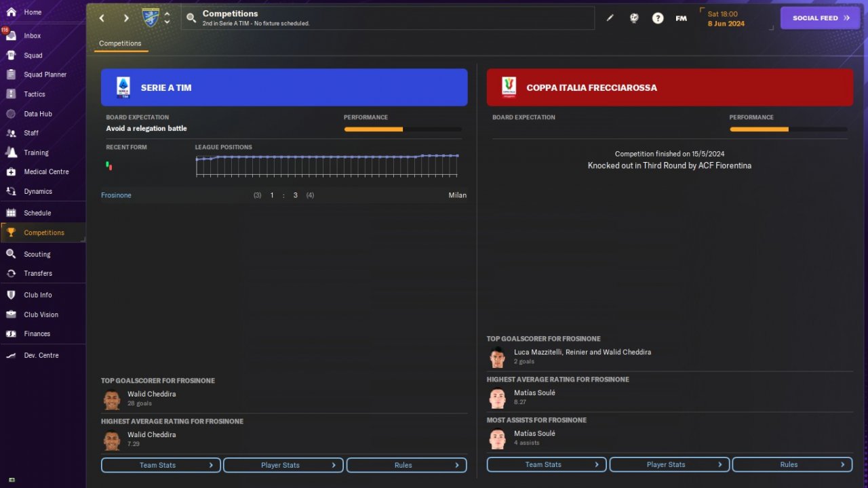Click 'Luca Mazzitelli, Reinier and Walid Cheddira' text
Screen dimensions: 868x488
click(583, 352)
